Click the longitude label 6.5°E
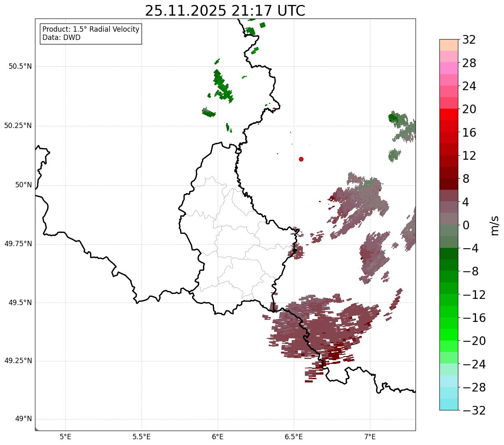This screenshot has height=445, width=504. (294, 437)
